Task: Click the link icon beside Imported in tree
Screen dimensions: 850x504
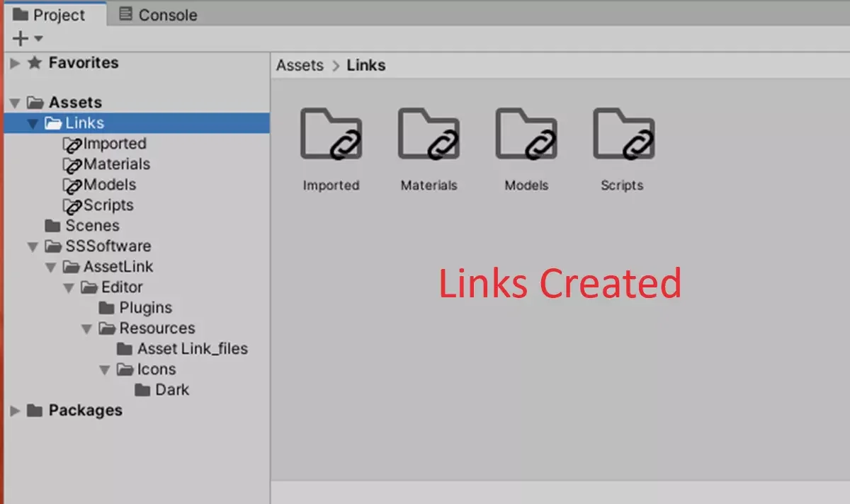Action: pos(72,144)
